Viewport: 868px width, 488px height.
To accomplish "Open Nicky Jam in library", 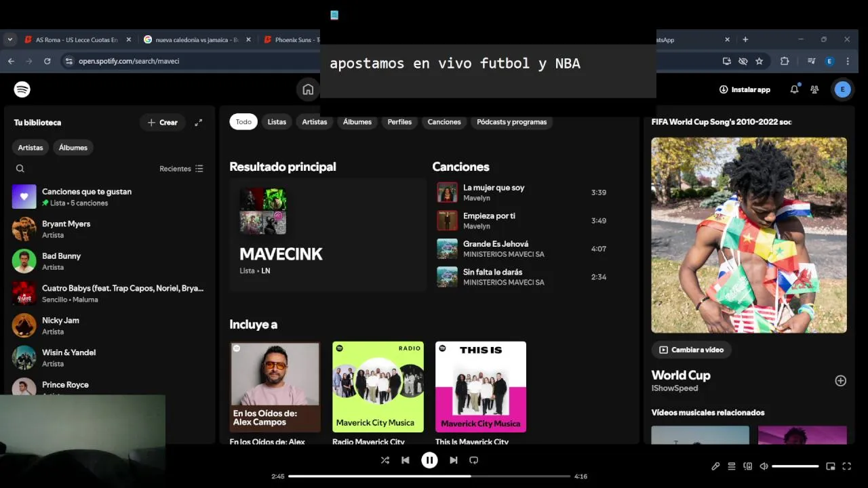I will pos(108,325).
